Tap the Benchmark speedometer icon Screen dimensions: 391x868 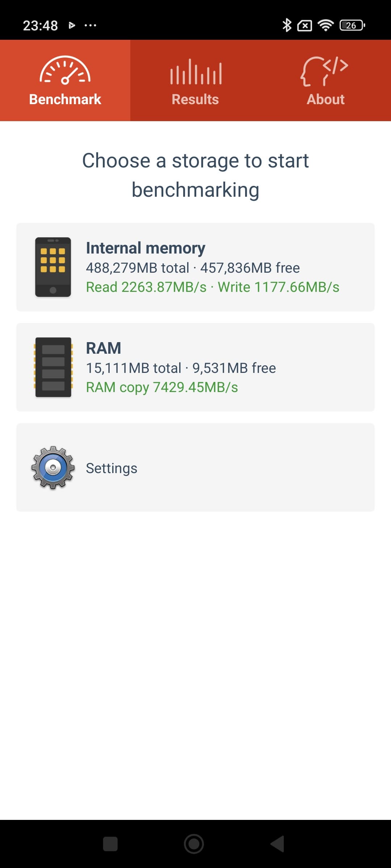(x=65, y=71)
